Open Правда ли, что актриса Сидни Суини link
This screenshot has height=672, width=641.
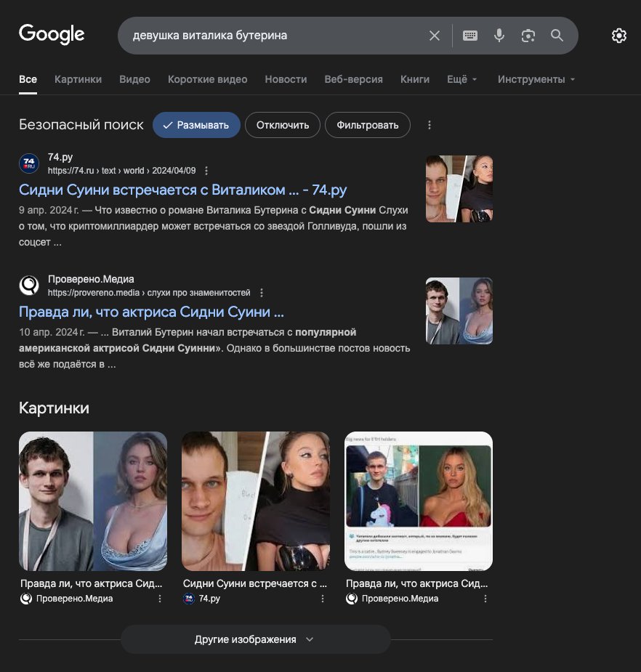[151, 312]
